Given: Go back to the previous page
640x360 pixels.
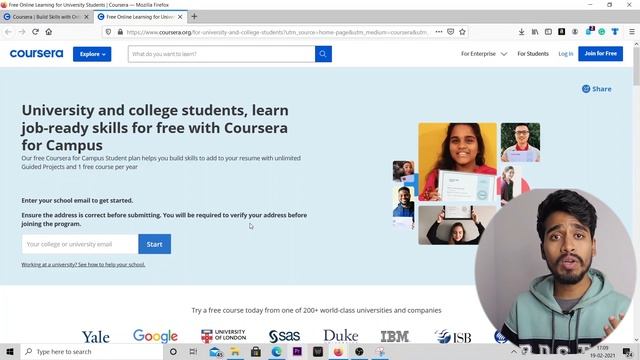Looking at the screenshot, I should tap(9, 32).
